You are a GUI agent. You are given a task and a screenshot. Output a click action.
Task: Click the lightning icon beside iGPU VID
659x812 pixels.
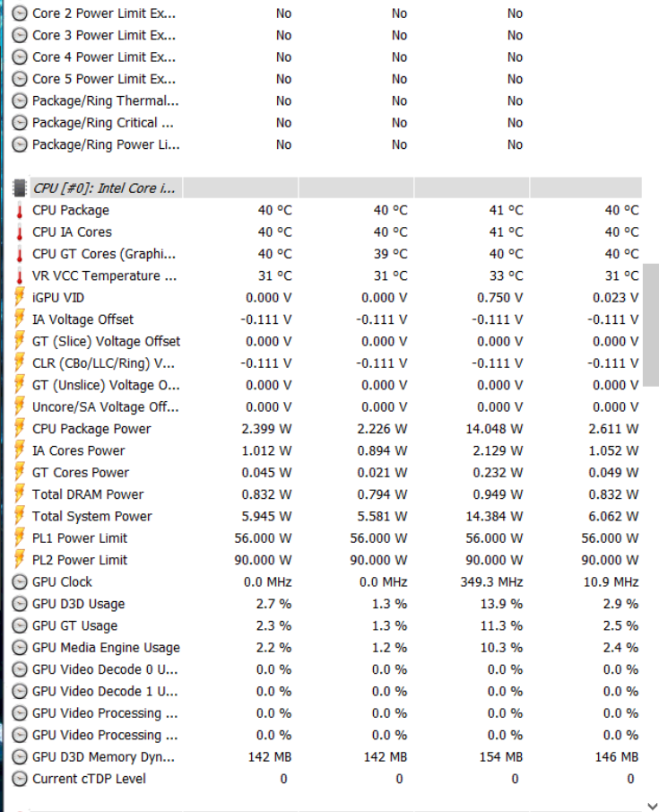pos(20,298)
